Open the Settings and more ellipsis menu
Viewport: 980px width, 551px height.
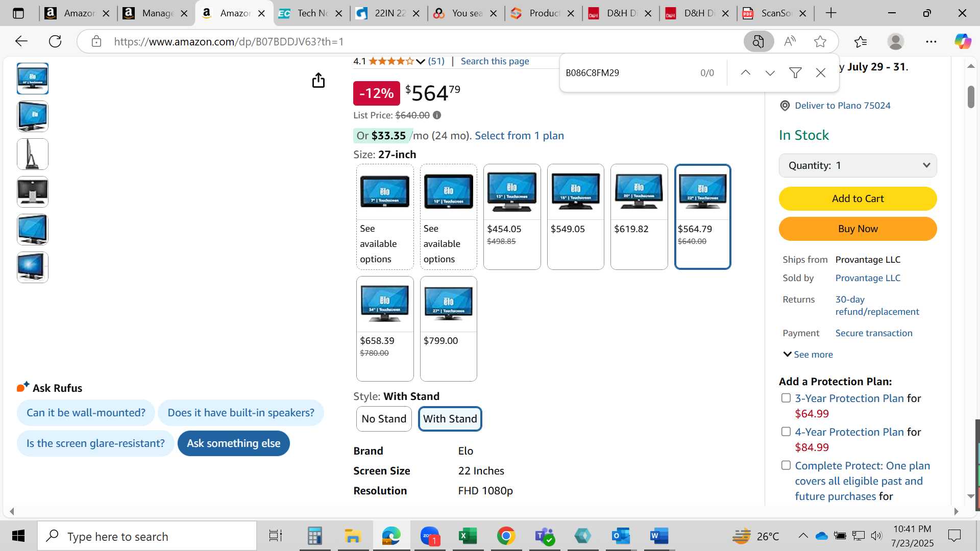point(931,41)
